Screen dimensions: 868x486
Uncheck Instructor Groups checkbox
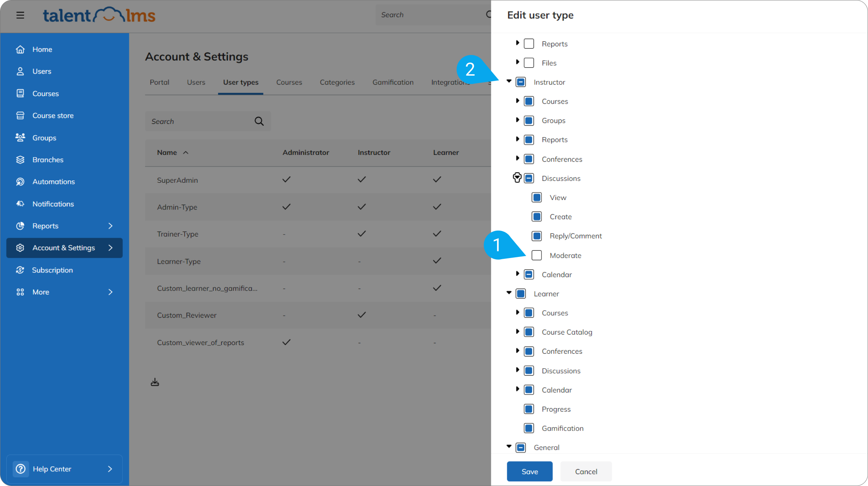pos(529,121)
